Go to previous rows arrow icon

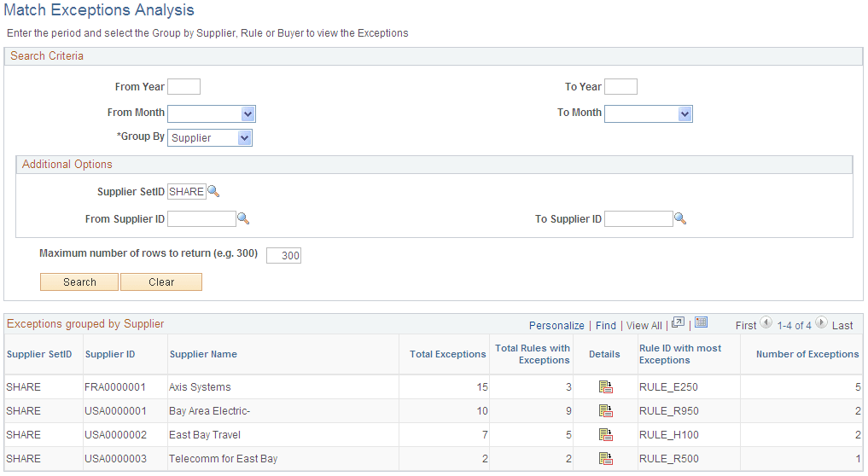click(766, 322)
